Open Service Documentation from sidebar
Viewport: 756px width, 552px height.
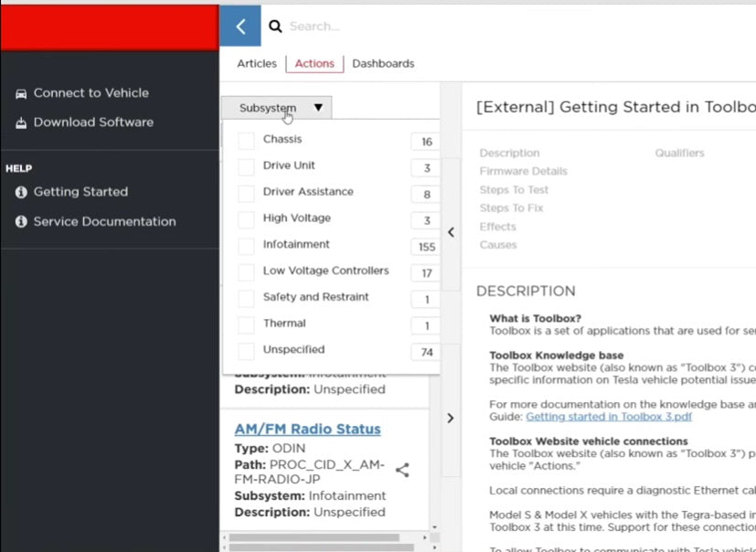(x=104, y=222)
